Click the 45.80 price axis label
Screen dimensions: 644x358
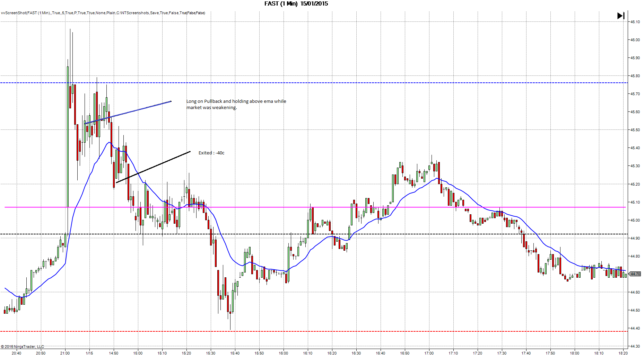click(x=635, y=76)
